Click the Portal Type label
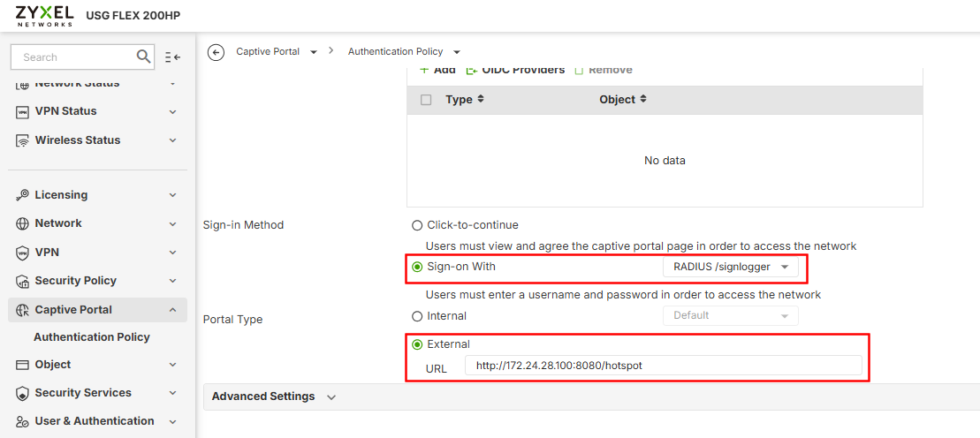980x438 pixels. click(232, 320)
